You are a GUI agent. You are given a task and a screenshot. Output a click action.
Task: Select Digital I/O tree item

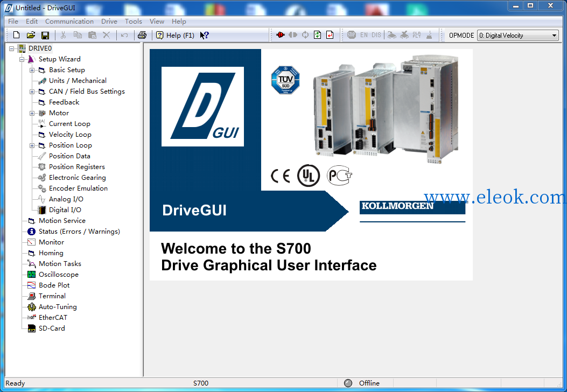coord(65,210)
